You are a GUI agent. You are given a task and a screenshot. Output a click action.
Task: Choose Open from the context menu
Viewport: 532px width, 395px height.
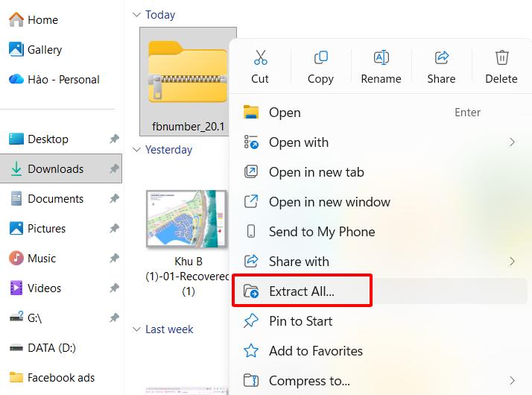pos(379,113)
